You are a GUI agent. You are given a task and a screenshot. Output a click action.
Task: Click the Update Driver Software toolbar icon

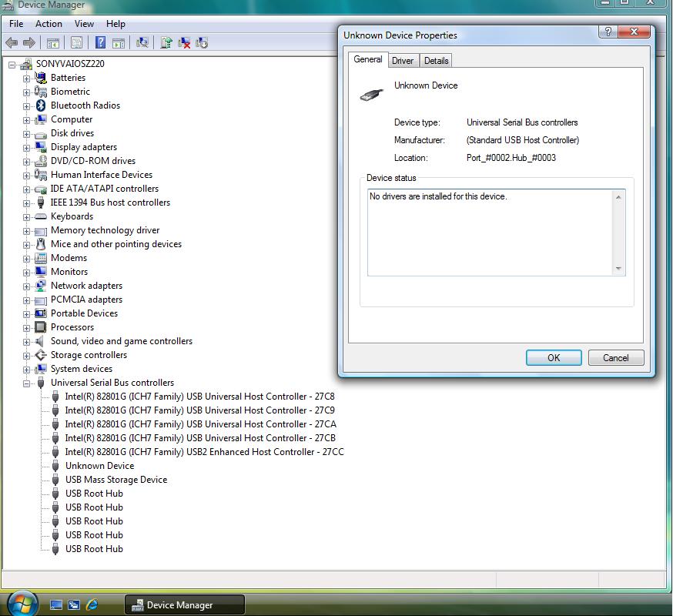166,42
